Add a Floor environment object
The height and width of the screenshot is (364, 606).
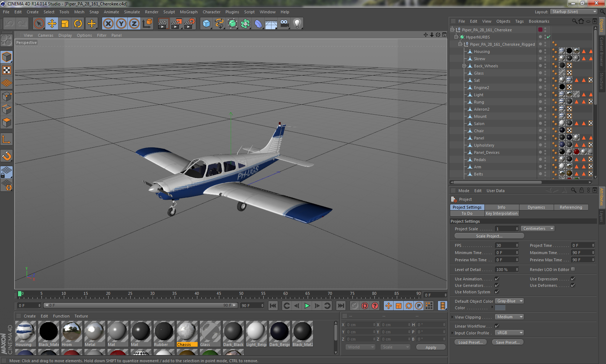pyautogui.click(x=271, y=24)
